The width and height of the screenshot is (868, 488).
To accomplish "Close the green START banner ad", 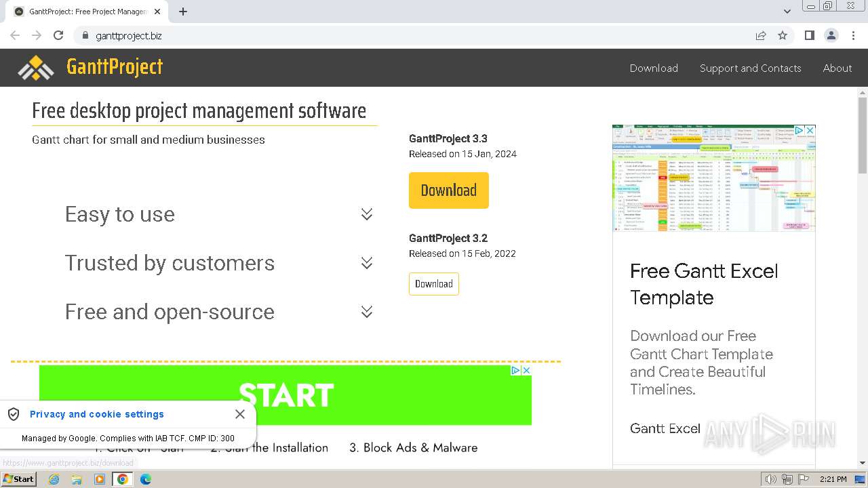I will 526,371.
